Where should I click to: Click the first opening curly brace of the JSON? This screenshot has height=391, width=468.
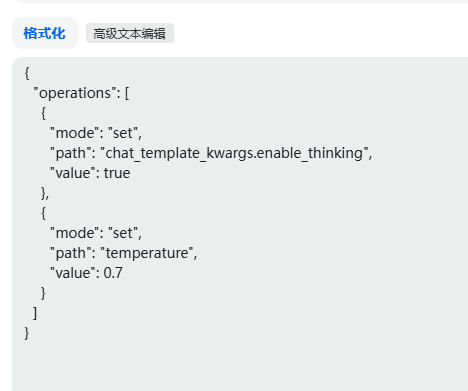click(x=27, y=73)
